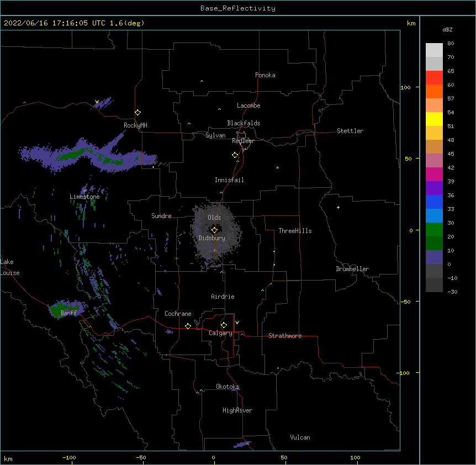Pick the green 20-30 dBZ legend swatch
476x465 pixels.
(434, 230)
